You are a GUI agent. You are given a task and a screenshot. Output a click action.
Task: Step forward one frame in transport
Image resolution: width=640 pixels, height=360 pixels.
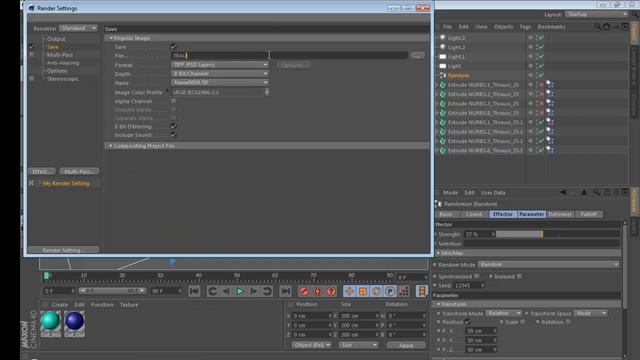pyautogui.click(x=253, y=291)
